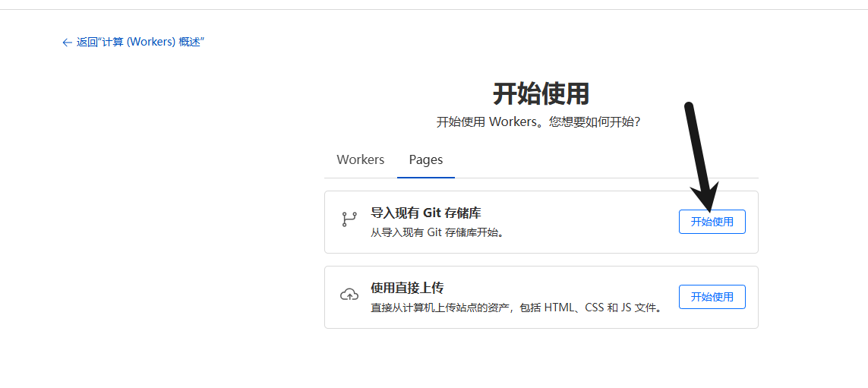868x388 pixels.
Task: Click the HTML、CSS 和 JS upload description
Action: [x=516, y=308]
